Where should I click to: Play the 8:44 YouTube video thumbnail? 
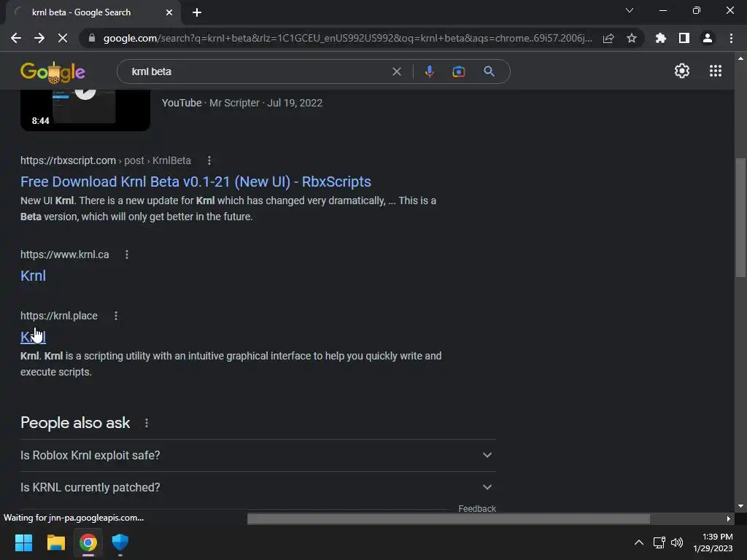[85, 110]
